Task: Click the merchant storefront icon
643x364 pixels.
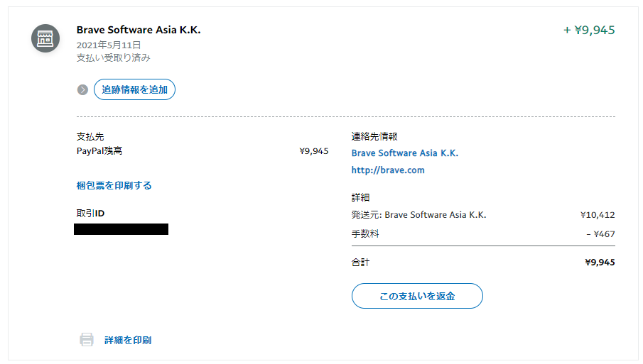Action: (x=45, y=38)
